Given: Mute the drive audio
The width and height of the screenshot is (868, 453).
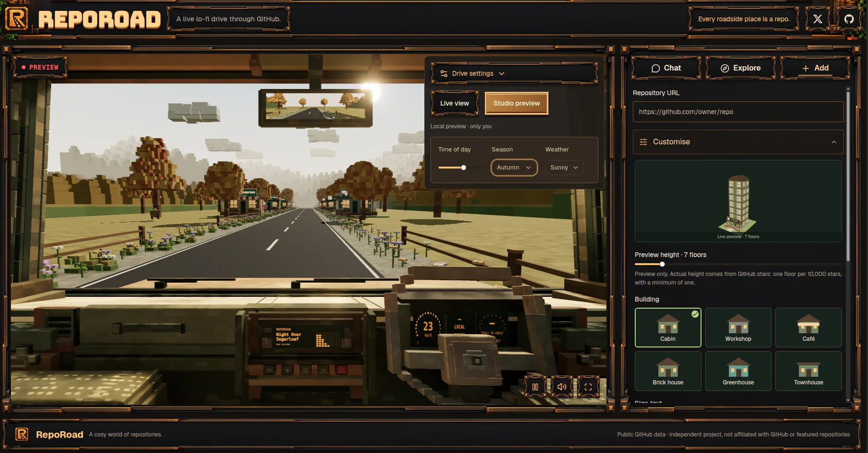Looking at the screenshot, I should tap(562, 387).
